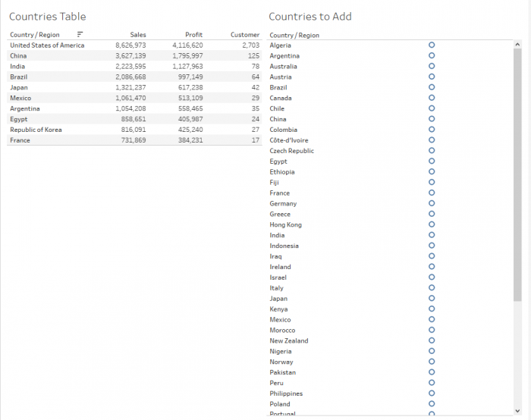Click the Sales column header
The image size is (531, 420).
click(x=137, y=35)
